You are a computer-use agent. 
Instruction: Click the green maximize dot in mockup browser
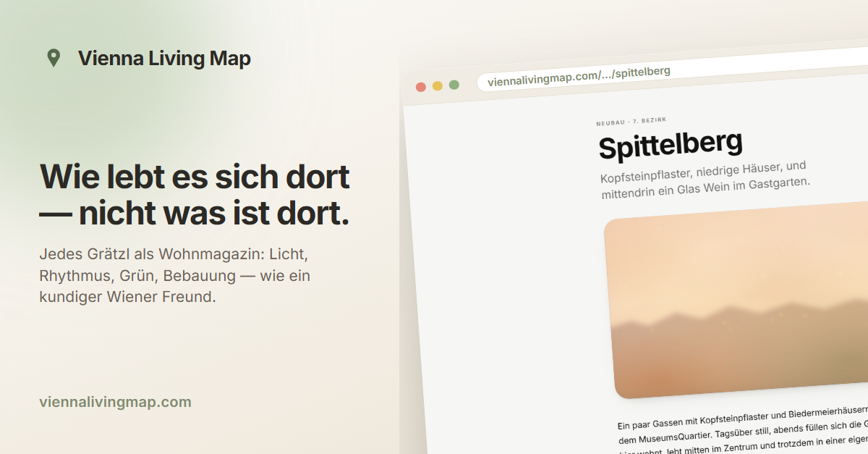click(454, 85)
